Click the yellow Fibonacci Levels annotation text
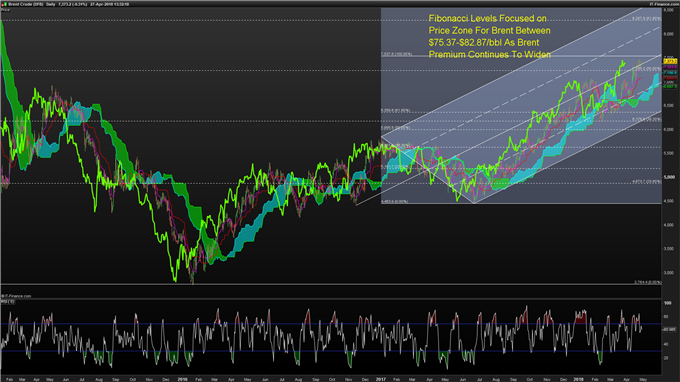This screenshot has height=382, width=680. 490,36
